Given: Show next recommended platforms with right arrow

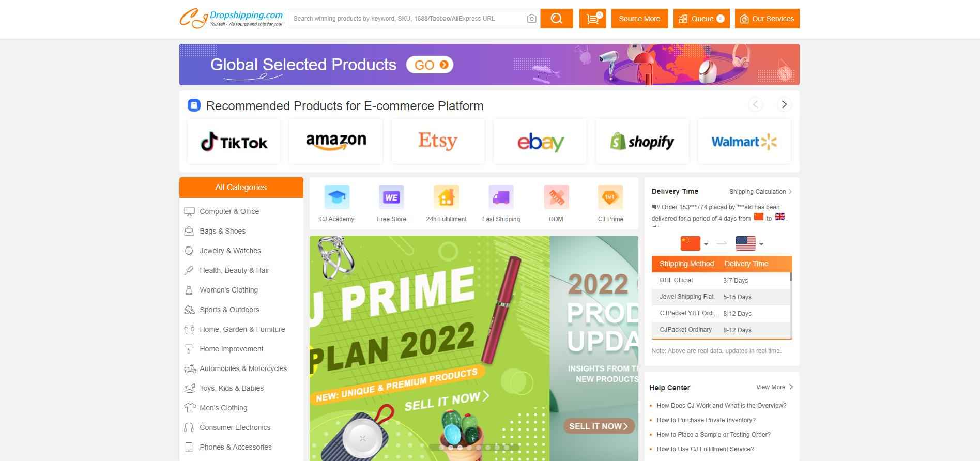Looking at the screenshot, I should tap(784, 105).
